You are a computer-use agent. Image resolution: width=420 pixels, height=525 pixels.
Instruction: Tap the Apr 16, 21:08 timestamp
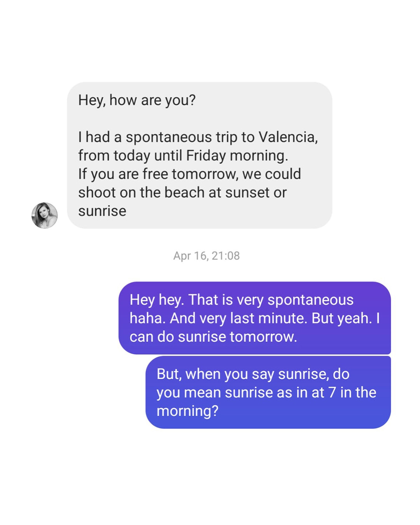tap(206, 255)
